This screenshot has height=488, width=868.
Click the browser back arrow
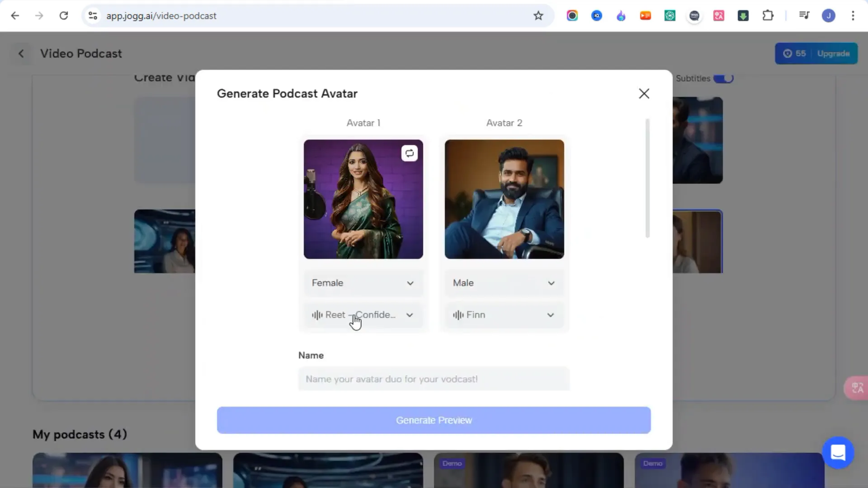point(15,16)
